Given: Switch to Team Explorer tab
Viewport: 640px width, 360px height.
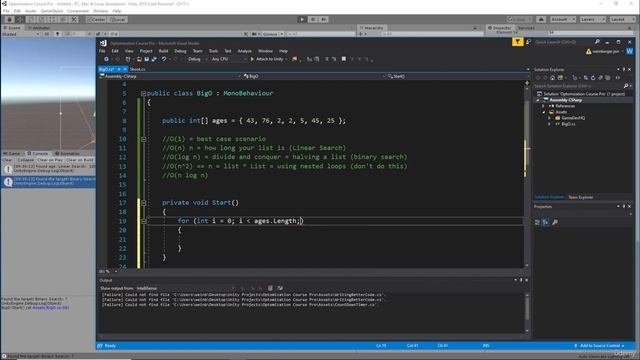Looking at the screenshot, I should point(581,197).
